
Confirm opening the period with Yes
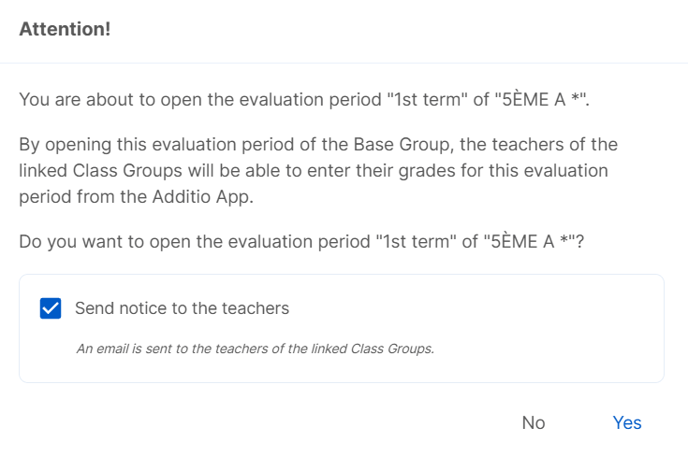coord(627,423)
